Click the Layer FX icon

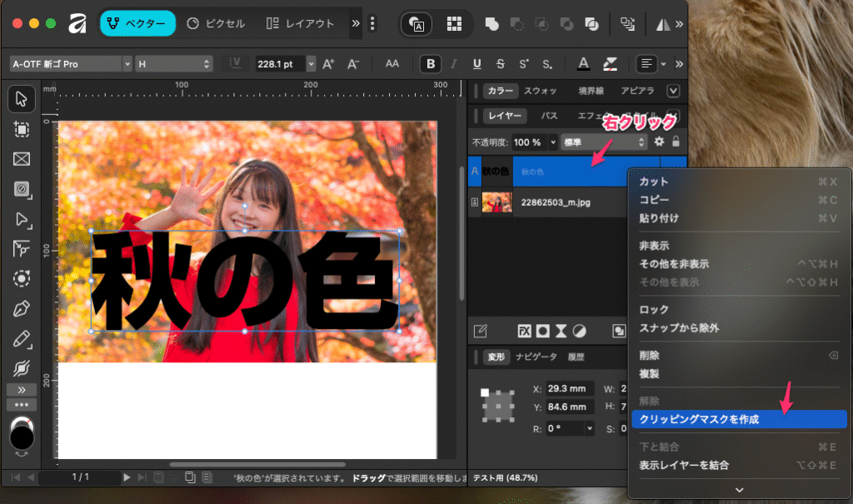point(525,331)
